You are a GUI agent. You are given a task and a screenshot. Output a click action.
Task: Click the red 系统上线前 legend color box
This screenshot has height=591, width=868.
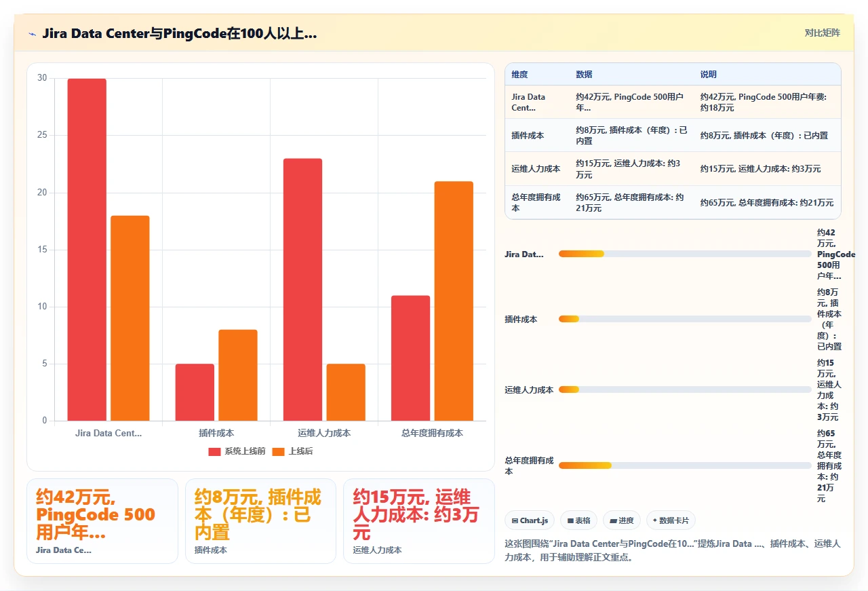[214, 451]
